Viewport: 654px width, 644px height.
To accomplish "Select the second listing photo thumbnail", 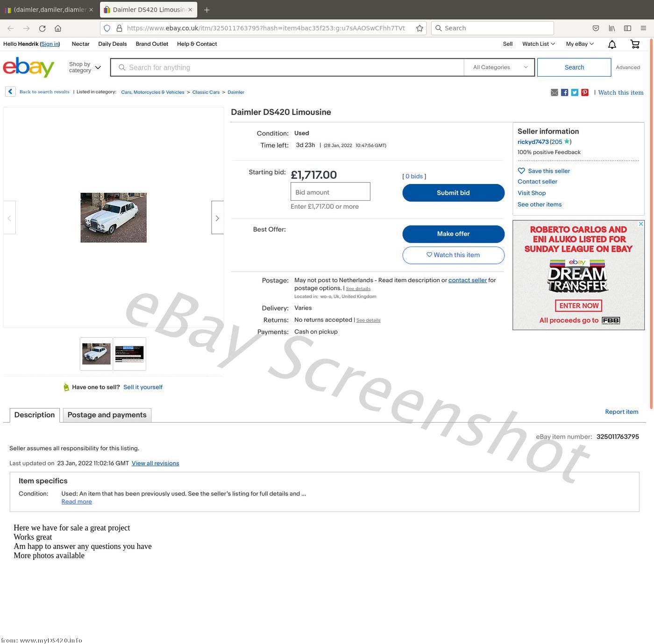I will tap(129, 354).
